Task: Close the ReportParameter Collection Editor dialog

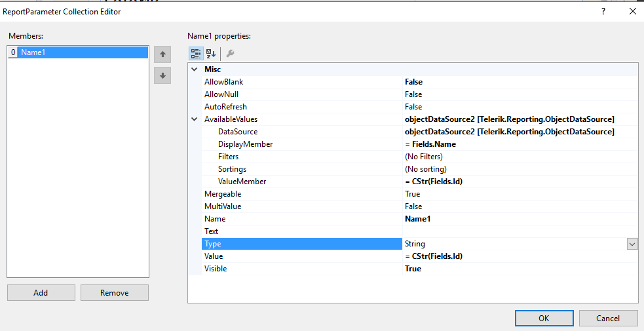Action: 632,11
